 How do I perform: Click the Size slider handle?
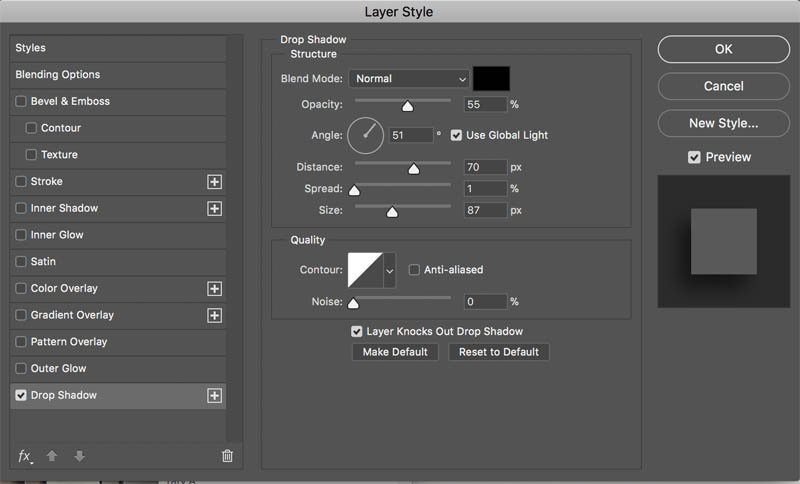click(392, 212)
